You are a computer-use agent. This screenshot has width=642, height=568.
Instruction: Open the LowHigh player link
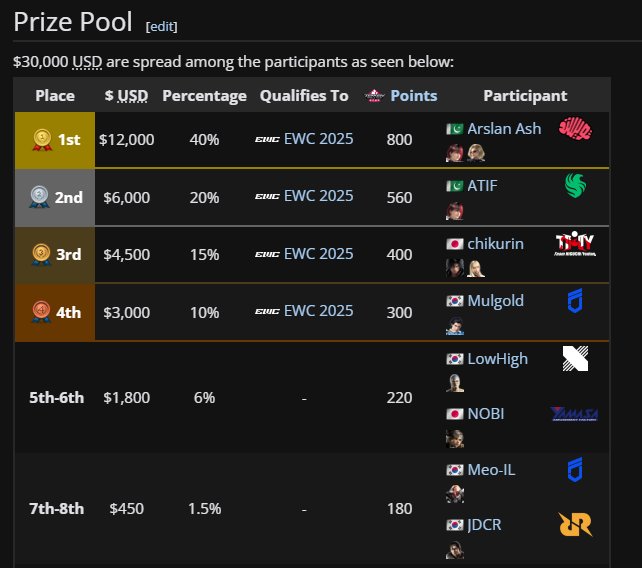[497, 359]
